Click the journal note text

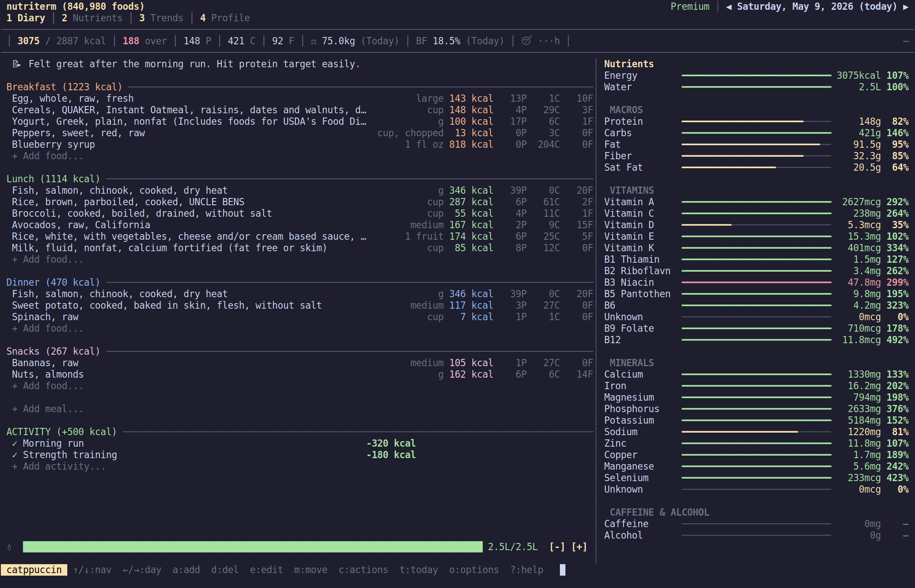tap(194, 64)
